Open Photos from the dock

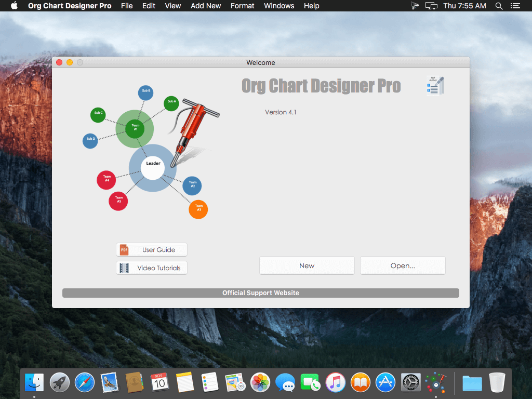point(260,382)
